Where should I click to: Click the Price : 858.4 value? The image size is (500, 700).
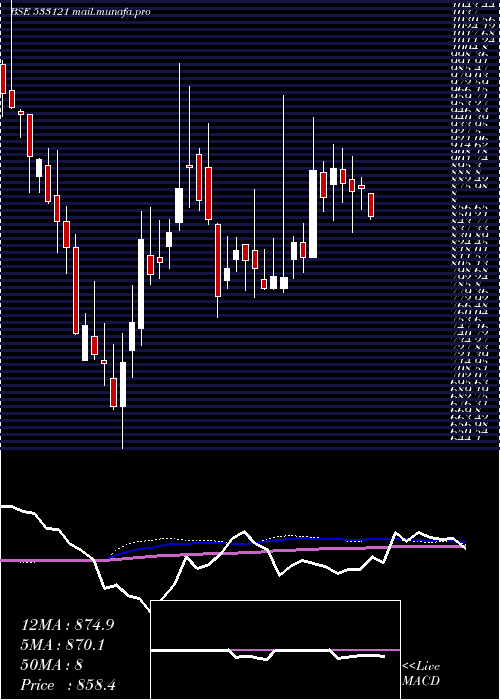[69, 685]
